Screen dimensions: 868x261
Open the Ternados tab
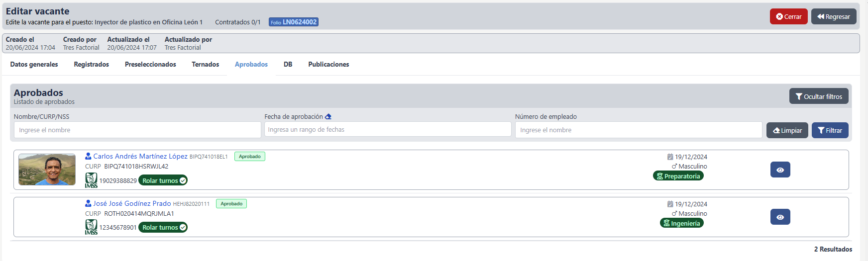[206, 65]
